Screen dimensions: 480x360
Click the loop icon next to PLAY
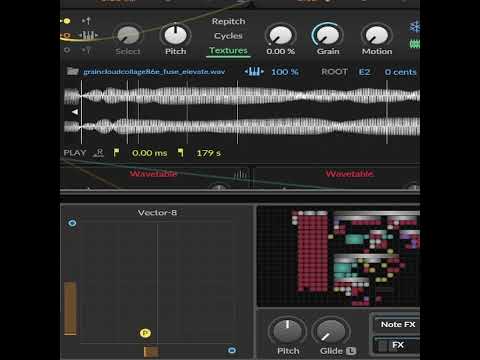tap(99, 153)
